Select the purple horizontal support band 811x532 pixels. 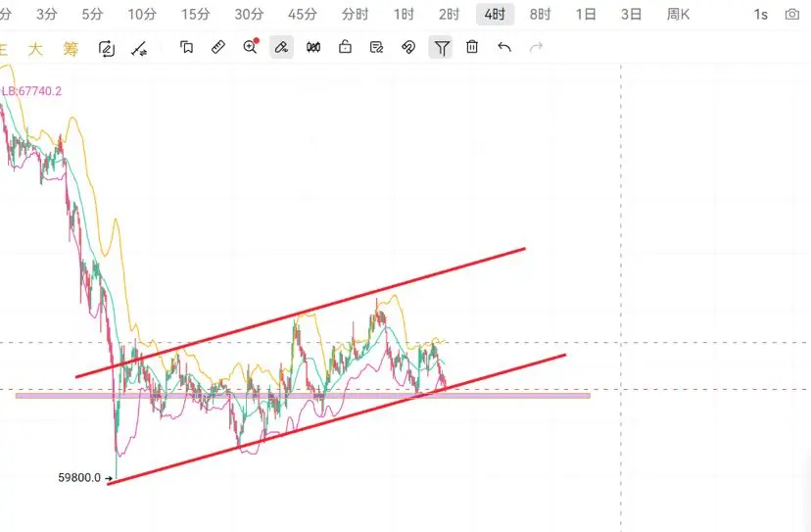[303, 396]
